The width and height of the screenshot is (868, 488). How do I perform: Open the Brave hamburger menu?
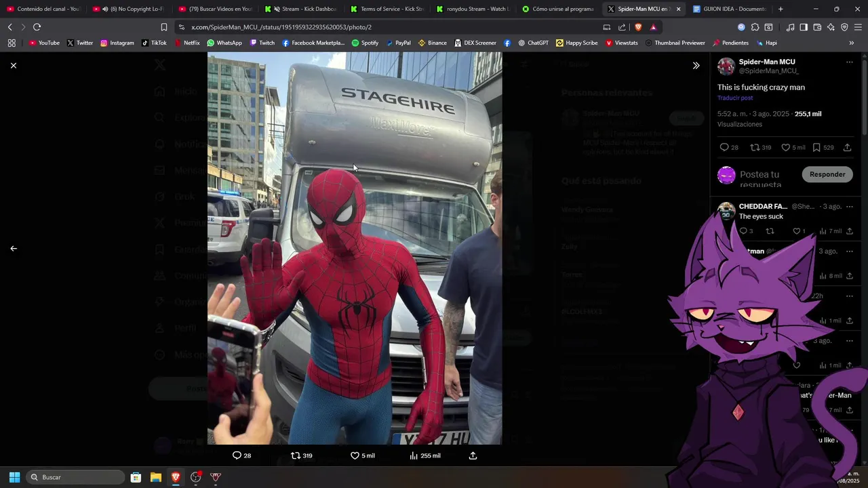click(x=858, y=27)
